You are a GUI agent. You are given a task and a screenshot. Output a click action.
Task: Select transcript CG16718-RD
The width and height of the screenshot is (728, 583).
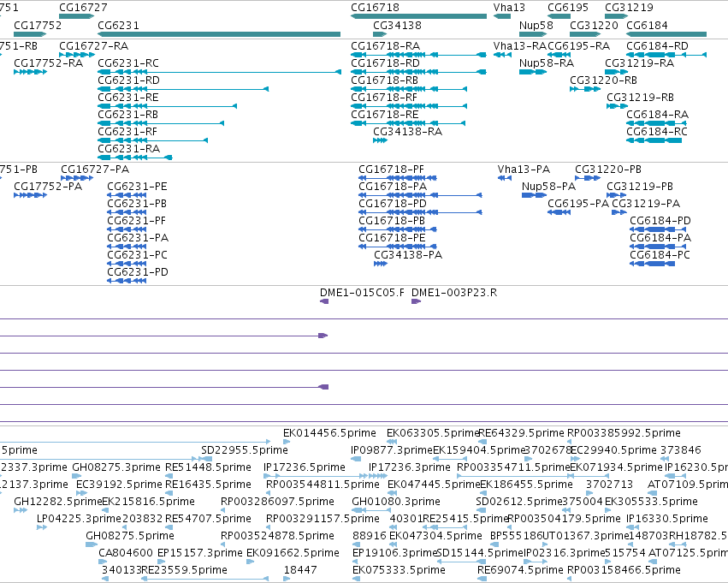coord(419,72)
